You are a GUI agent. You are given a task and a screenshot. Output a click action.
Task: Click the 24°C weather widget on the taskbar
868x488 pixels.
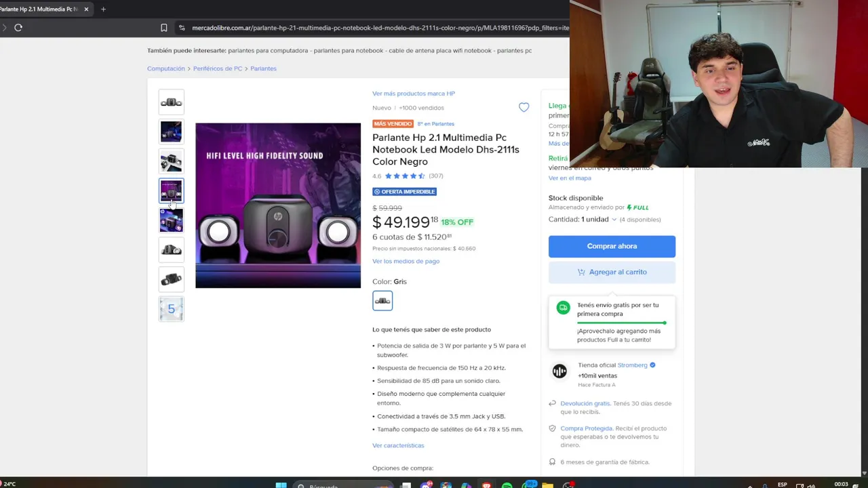[x=8, y=484]
